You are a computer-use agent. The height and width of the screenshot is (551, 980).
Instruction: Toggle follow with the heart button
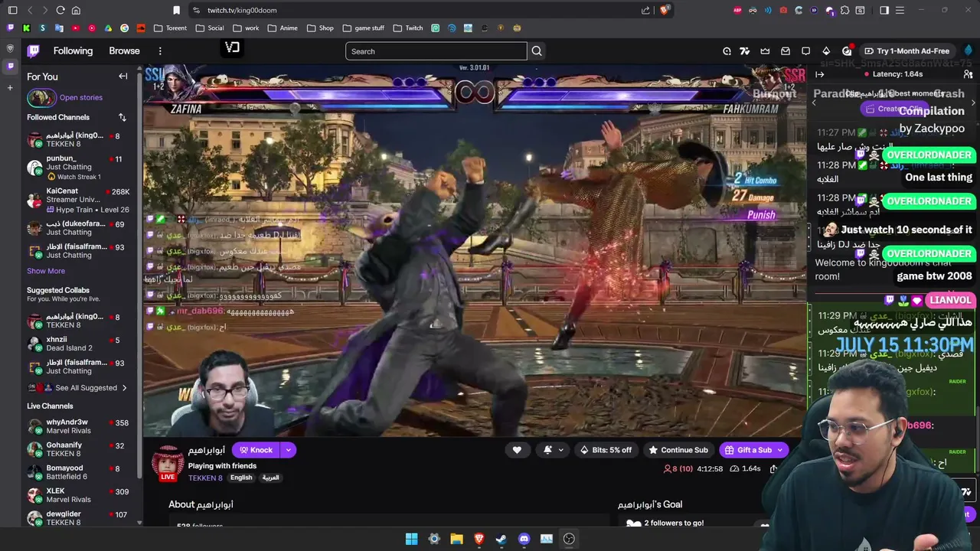pos(517,450)
